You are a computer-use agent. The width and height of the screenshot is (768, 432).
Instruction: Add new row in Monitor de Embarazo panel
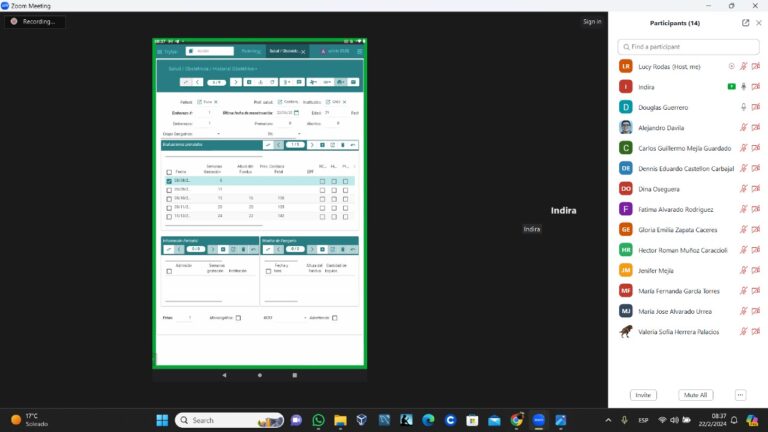coord(322,250)
